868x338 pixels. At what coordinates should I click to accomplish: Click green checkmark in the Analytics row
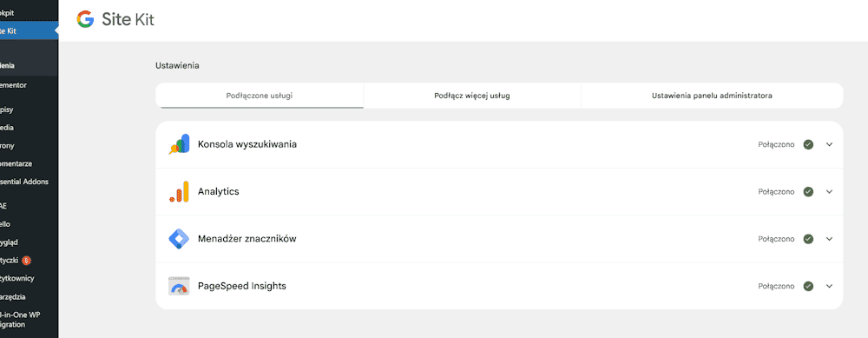click(x=808, y=192)
